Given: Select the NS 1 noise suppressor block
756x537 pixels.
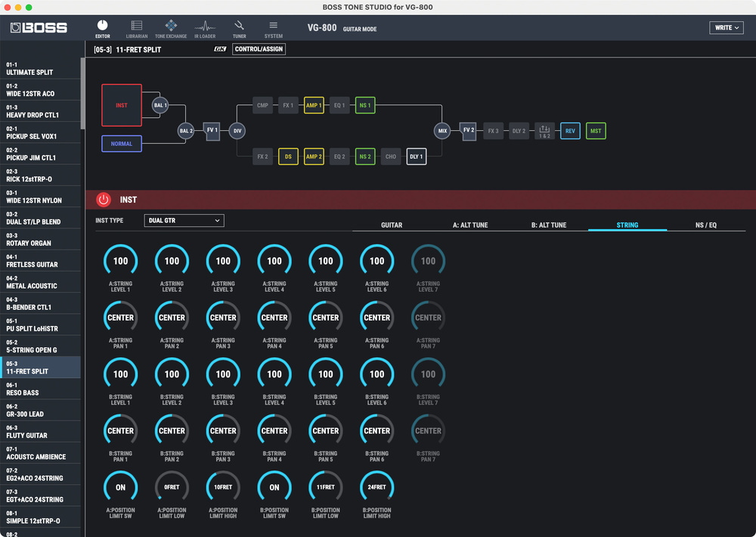Looking at the screenshot, I should coord(365,105).
